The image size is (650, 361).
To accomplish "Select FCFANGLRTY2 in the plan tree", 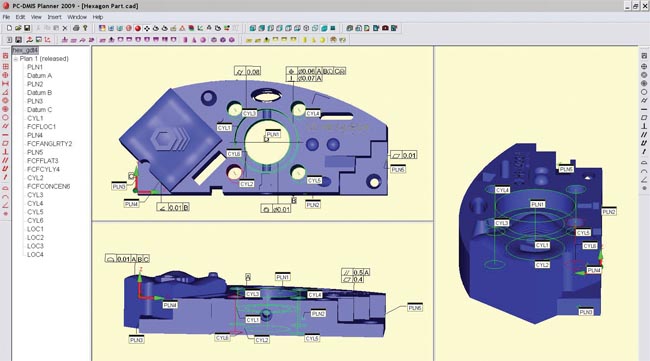I will (49, 144).
